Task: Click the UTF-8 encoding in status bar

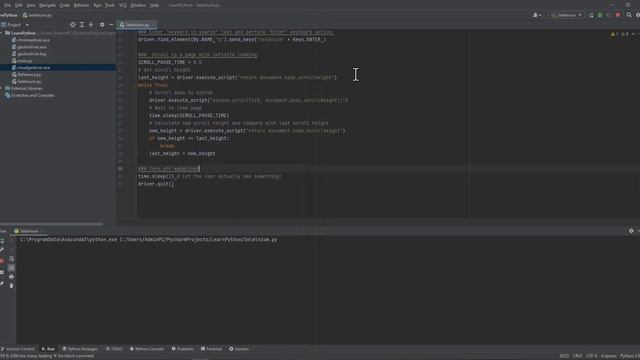Action: point(591,356)
